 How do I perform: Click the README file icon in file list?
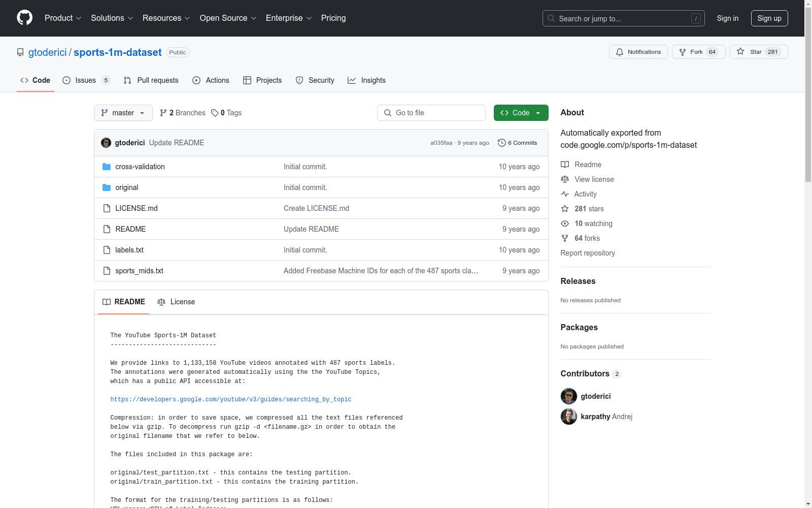107,229
